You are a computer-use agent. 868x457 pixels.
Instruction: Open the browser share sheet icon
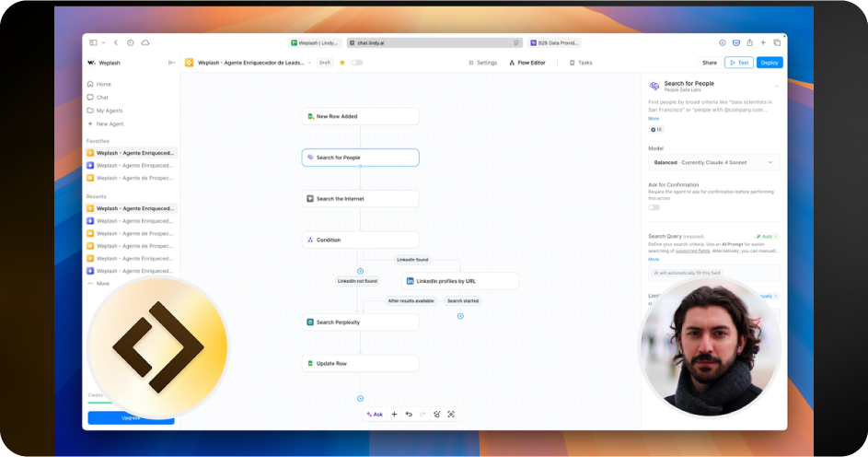click(x=749, y=42)
